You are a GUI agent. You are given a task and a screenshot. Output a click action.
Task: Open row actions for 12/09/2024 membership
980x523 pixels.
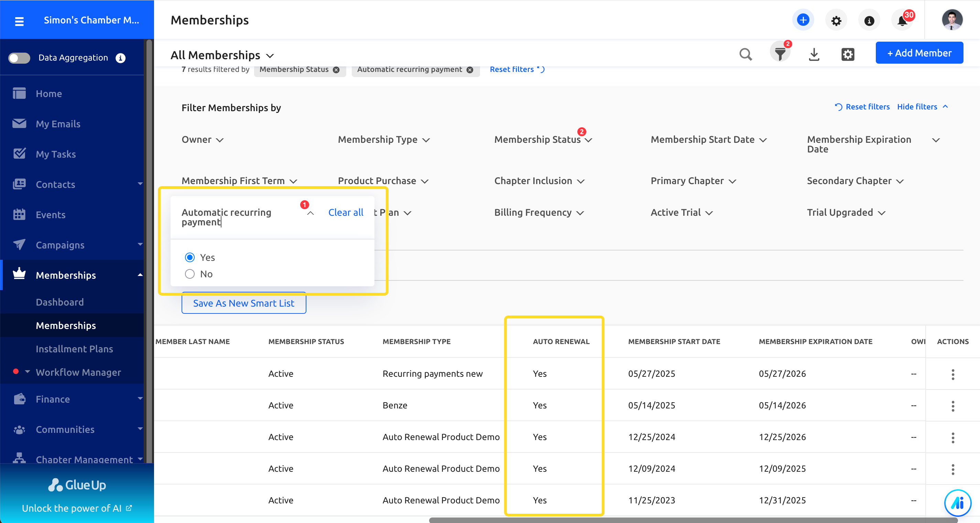pos(952,469)
